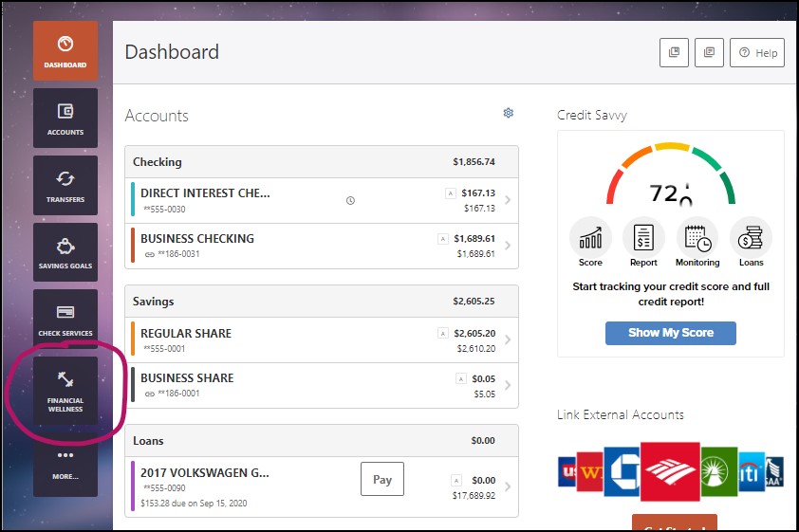This screenshot has width=799, height=532.
Task: Select the Business Checking account row
Action: coord(285,246)
